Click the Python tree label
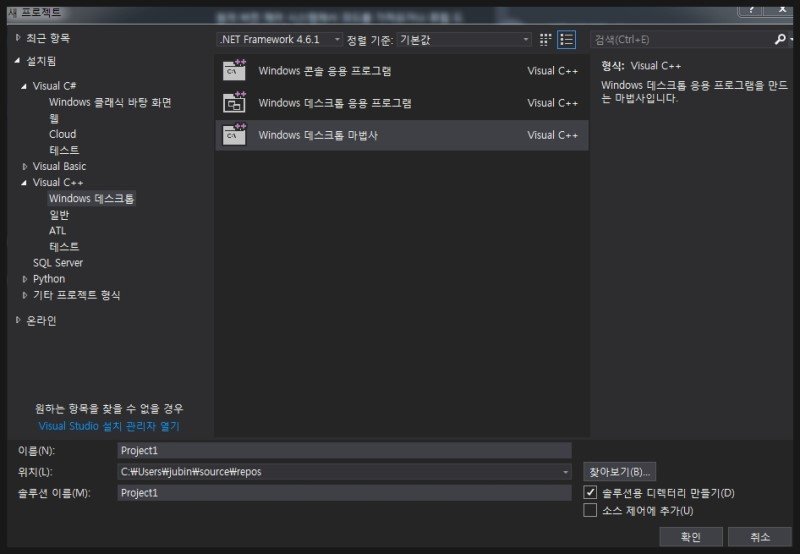Screen dimensions: 800x554 point(49,279)
